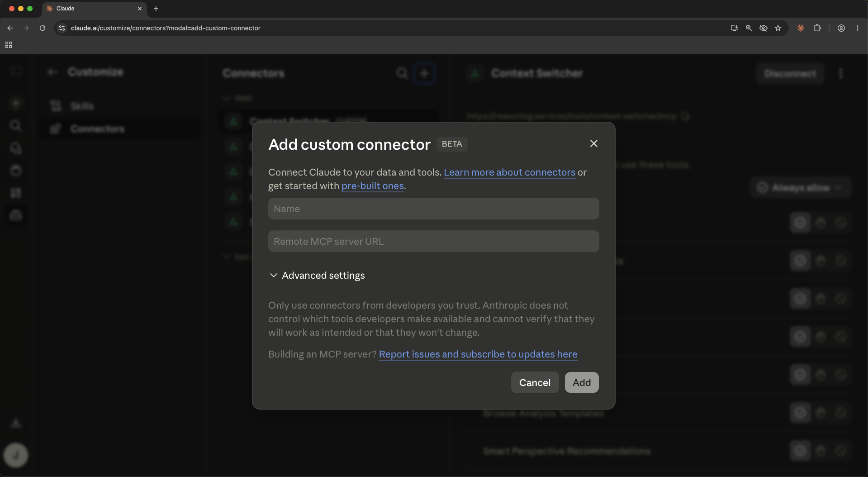Screen dimensions: 868x477
Task: Open chats icon in the left sidebar
Action: (x=16, y=148)
